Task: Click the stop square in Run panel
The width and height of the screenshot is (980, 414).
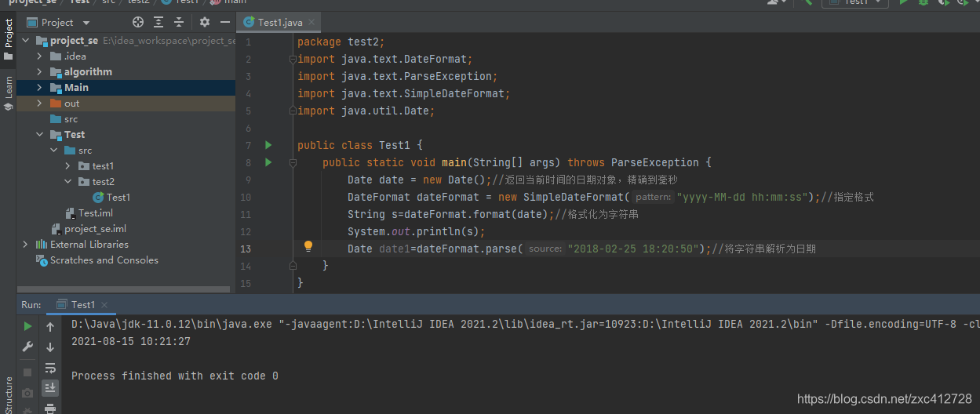Action: click(27, 372)
